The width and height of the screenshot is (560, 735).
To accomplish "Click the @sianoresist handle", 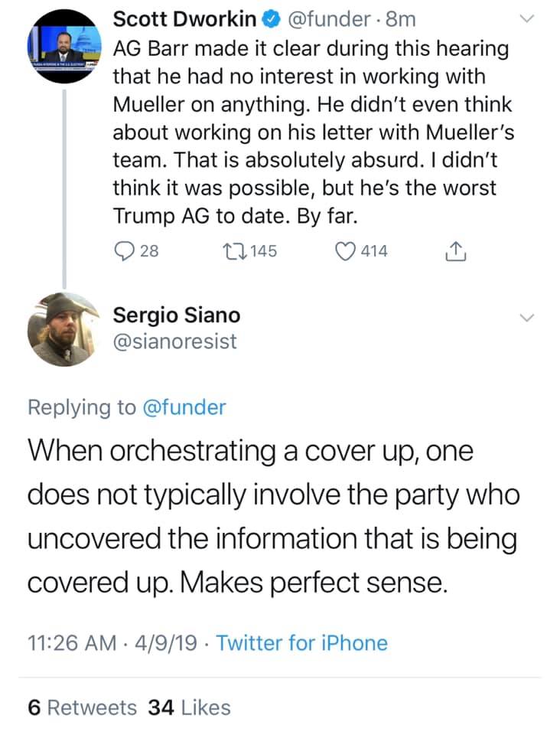I will click(x=175, y=341).
